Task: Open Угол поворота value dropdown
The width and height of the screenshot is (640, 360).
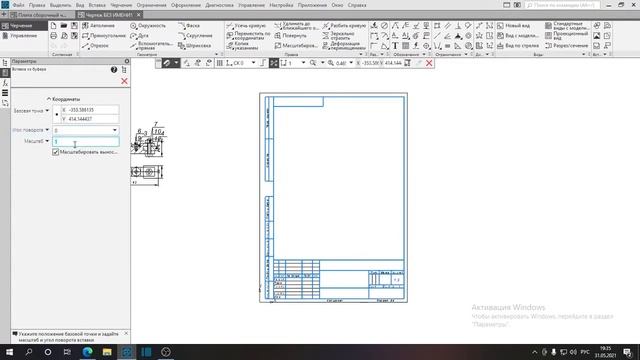Action: [115, 130]
